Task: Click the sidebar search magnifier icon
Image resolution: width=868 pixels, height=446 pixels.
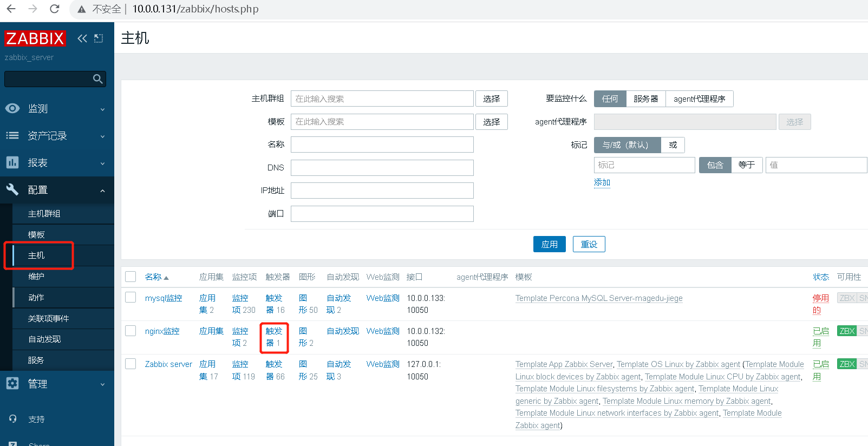Action: pos(97,79)
